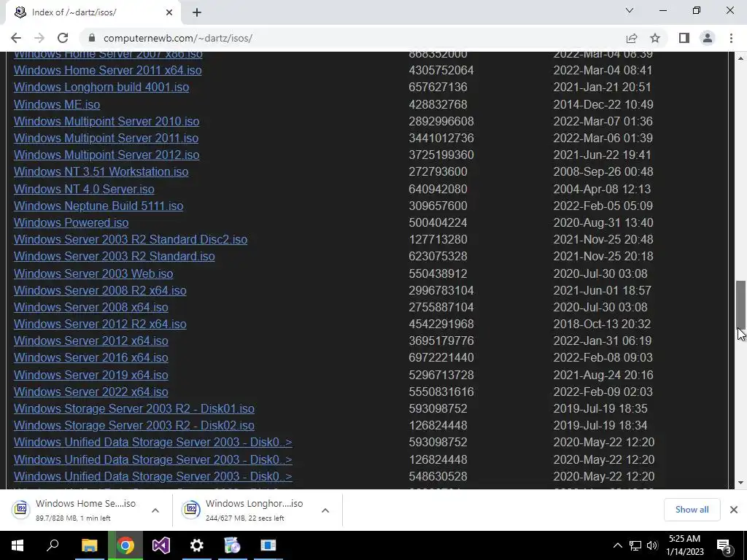Share this page icon

pyautogui.click(x=632, y=38)
